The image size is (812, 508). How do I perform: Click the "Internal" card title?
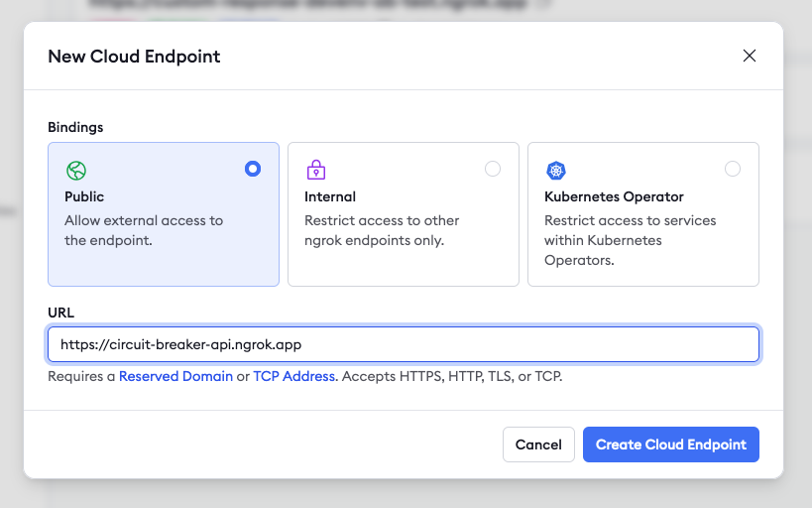(330, 196)
